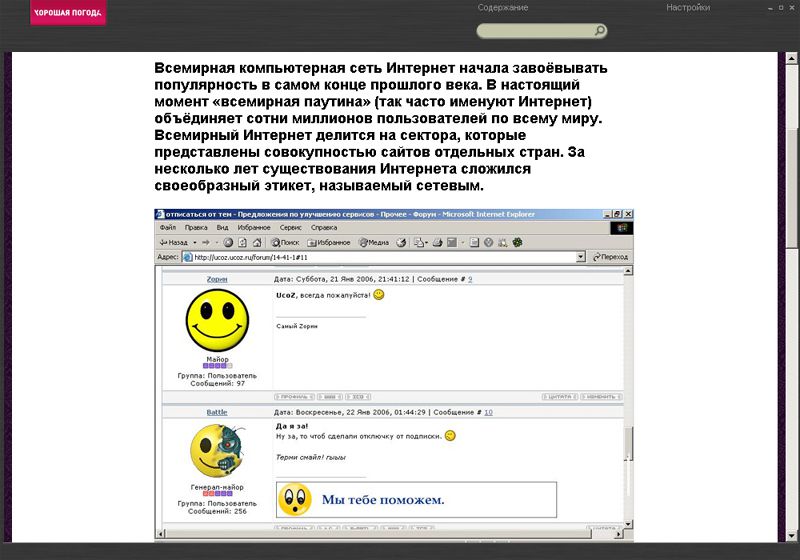800x560 pixels.
Task: Click the Хорошая погода logo
Action: pos(65,13)
